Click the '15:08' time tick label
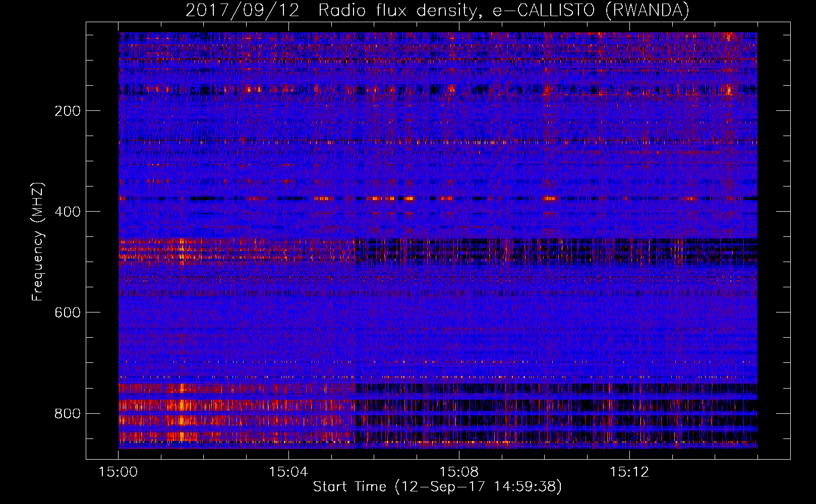 (x=459, y=472)
